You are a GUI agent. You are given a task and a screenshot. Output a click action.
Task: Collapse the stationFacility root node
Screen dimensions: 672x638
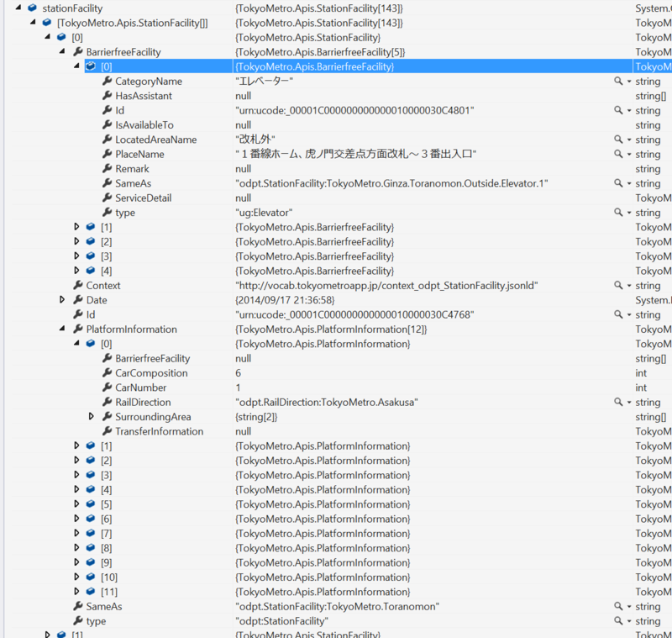(x=18, y=8)
